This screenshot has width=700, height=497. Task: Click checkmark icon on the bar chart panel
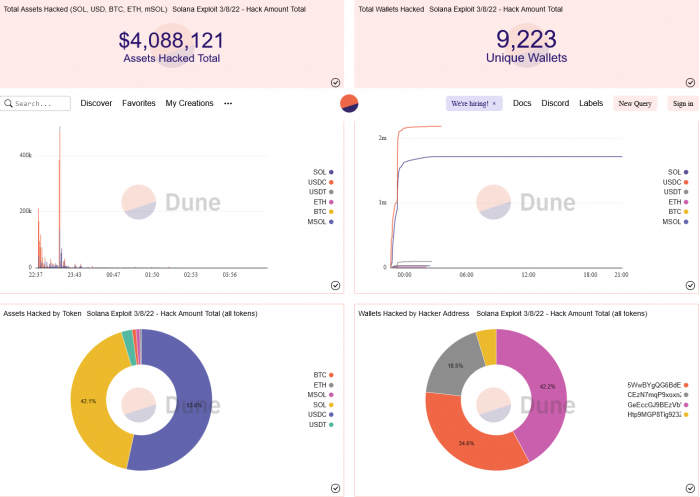pyautogui.click(x=335, y=285)
